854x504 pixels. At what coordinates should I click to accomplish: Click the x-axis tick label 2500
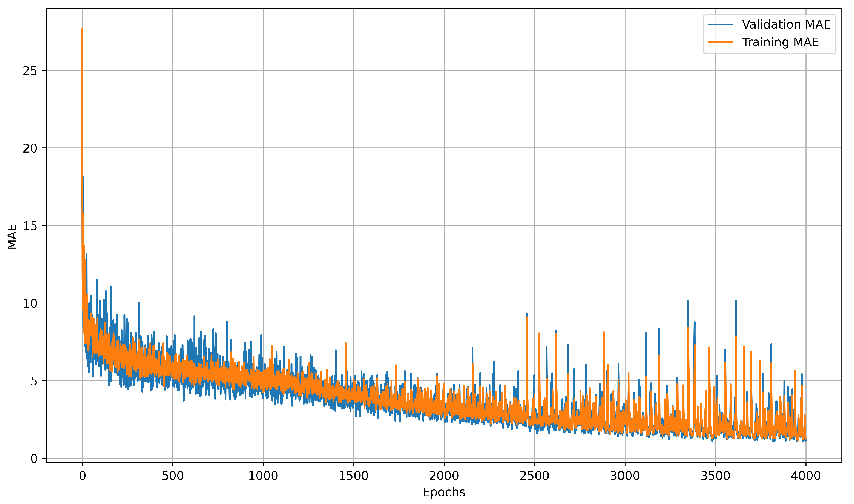pos(534,476)
